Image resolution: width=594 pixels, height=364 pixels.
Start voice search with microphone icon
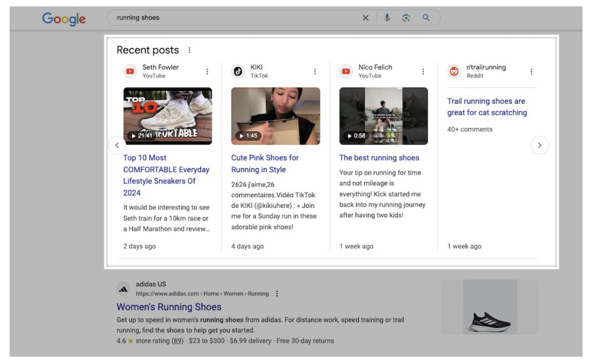(387, 18)
